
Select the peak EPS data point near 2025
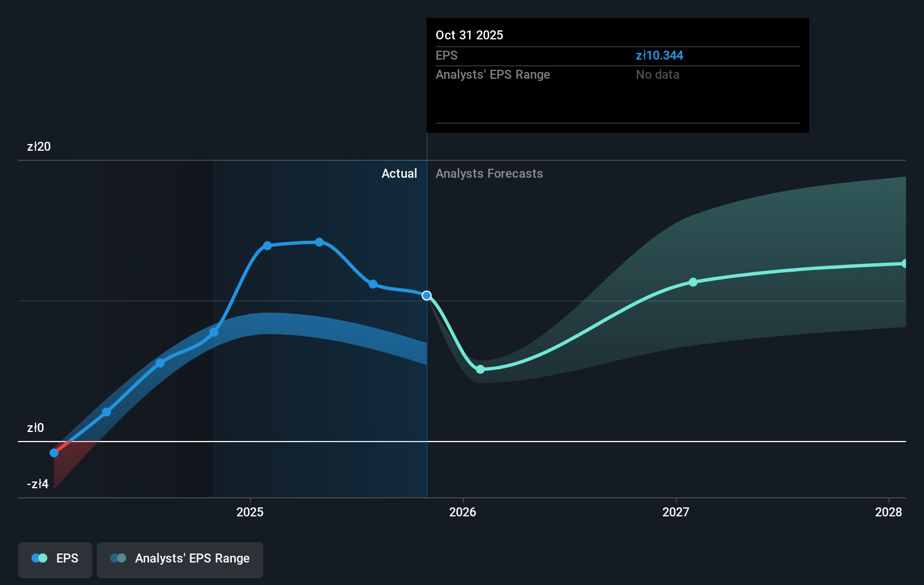coord(320,242)
